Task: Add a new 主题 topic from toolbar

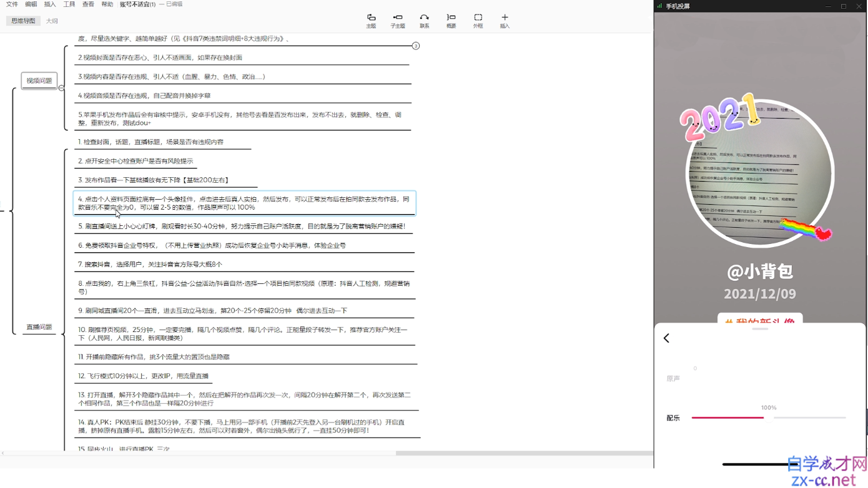Action: 371,21
